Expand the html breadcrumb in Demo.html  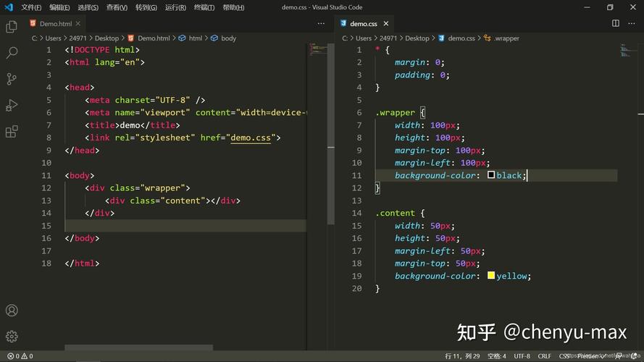coord(195,38)
